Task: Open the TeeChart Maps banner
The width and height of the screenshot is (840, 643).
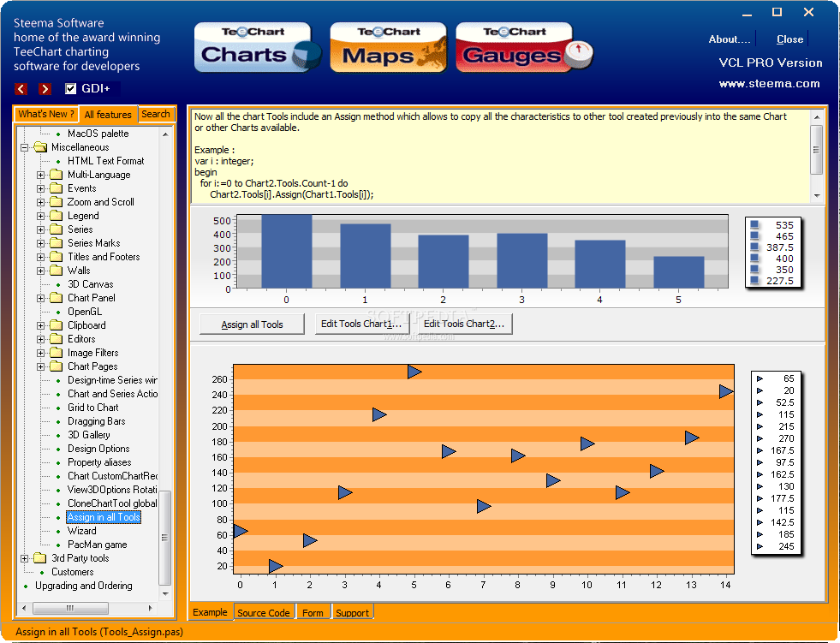Action: click(389, 47)
